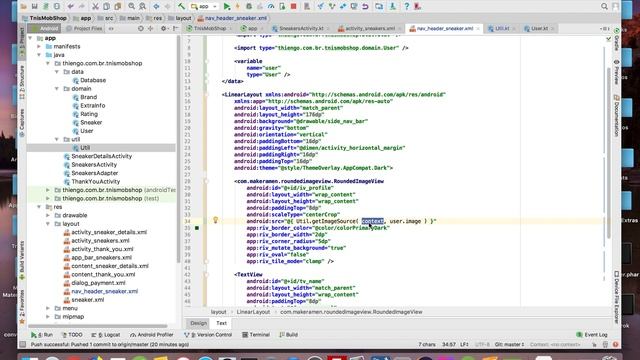Screen dimensions: 640x360
Task: Switch to activity_sneakers.xml editor tab
Action: pos(370,29)
